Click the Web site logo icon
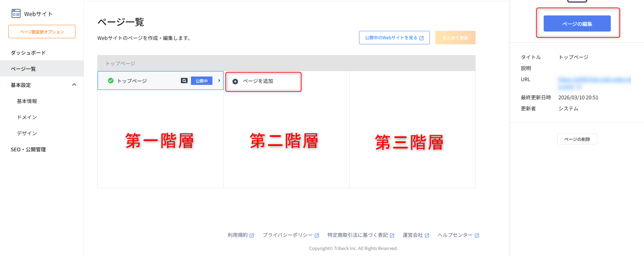Screen dimensions: 644x256 (16, 13)
